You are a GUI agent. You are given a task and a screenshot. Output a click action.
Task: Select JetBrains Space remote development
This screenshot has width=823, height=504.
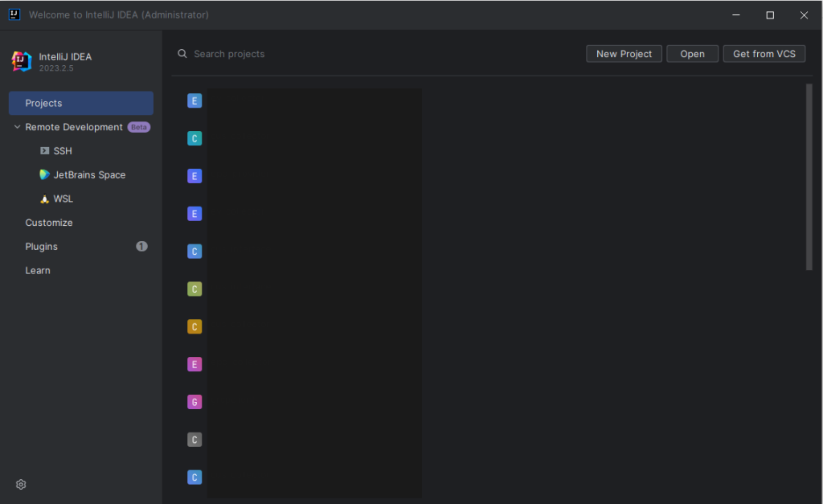81,174
